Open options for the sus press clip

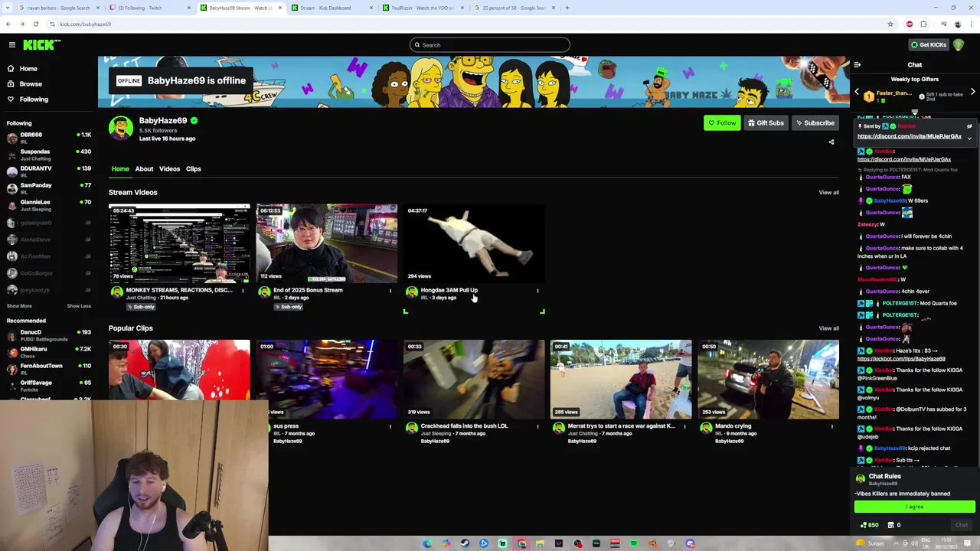click(390, 427)
